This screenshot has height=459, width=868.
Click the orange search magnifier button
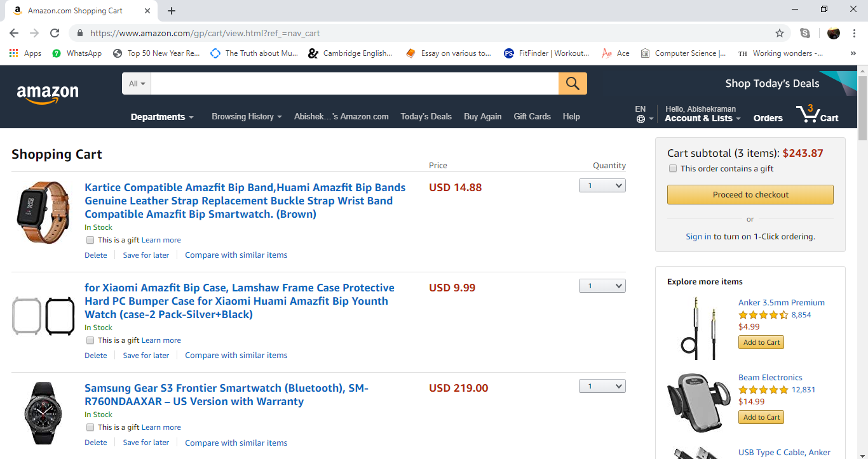[573, 83]
